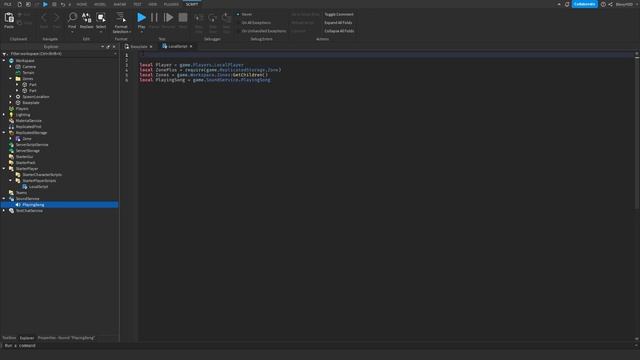Switch to the Toolbox bottom tab
Viewport: 640px width, 360px height.
click(x=9, y=338)
